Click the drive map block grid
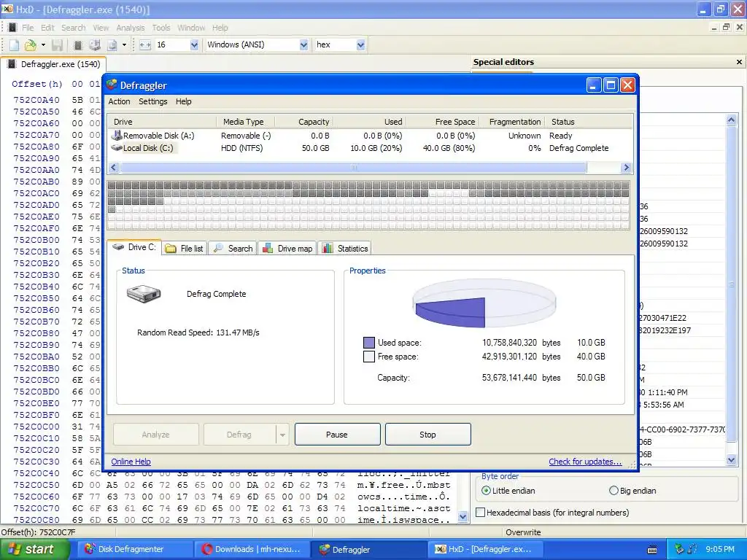 coord(368,205)
